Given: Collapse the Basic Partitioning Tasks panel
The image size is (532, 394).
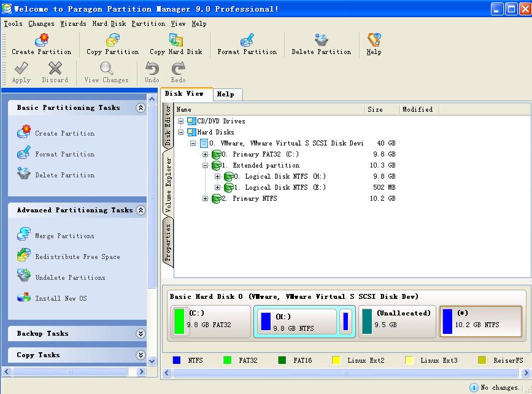Looking at the screenshot, I should (x=141, y=107).
